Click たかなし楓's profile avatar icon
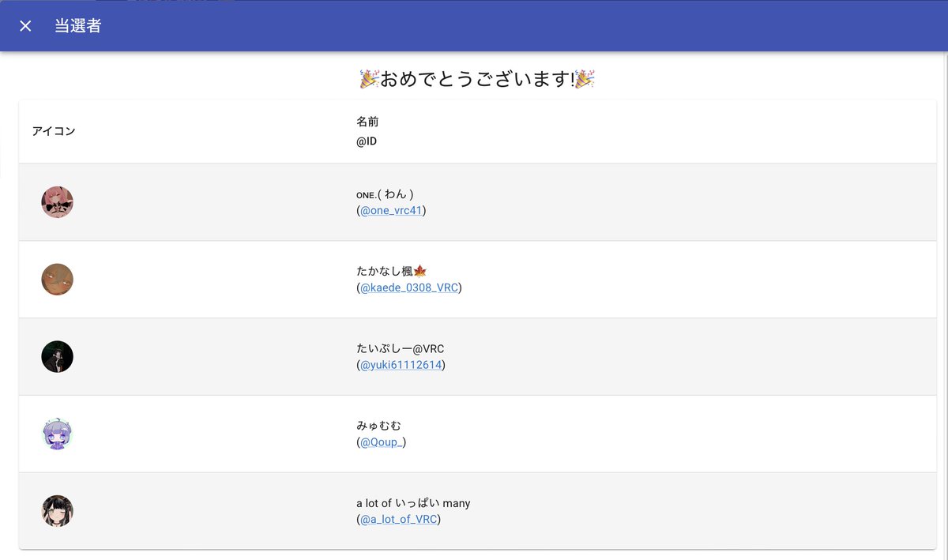The image size is (948, 560). 57,280
